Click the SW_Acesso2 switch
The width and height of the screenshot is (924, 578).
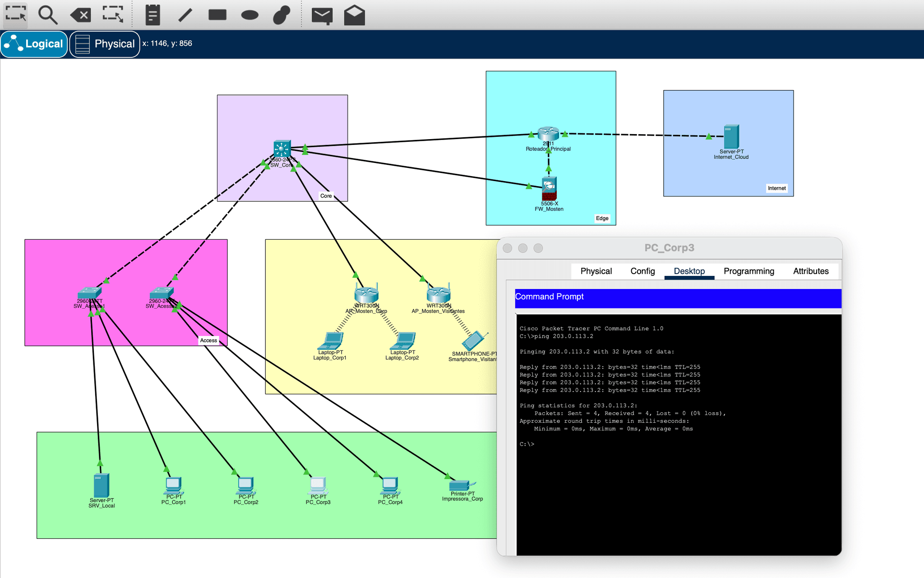(x=161, y=293)
